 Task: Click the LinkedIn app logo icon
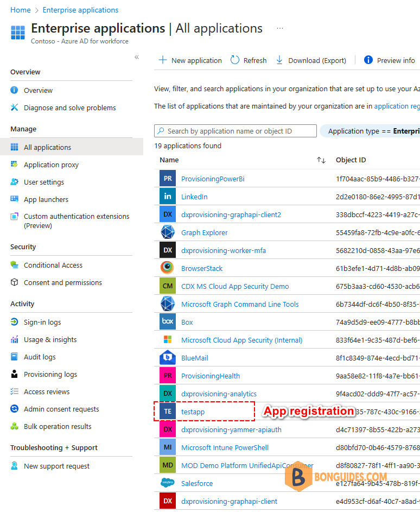168,196
